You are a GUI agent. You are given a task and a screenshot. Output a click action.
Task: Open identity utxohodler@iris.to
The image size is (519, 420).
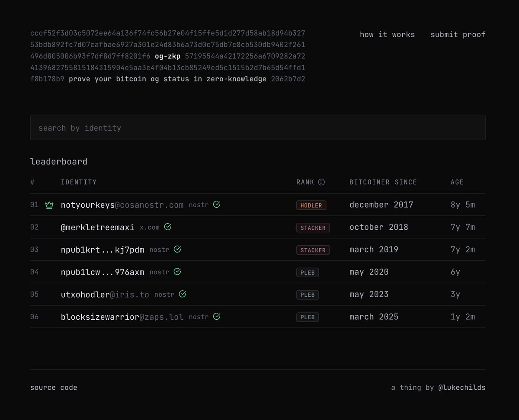click(x=105, y=295)
